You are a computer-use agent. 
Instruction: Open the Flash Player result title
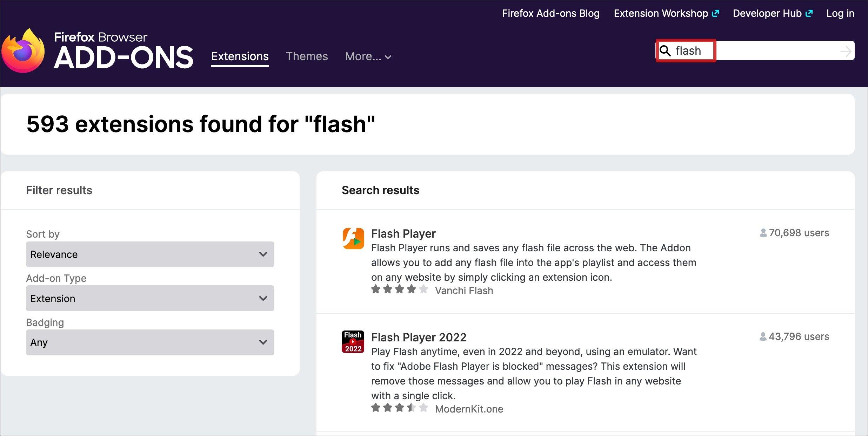[x=403, y=233]
